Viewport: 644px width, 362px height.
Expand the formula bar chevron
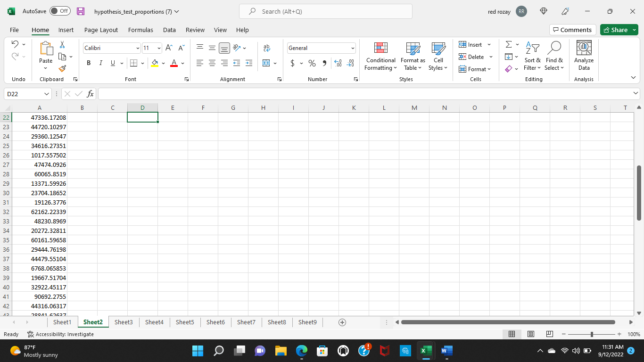coord(636,94)
